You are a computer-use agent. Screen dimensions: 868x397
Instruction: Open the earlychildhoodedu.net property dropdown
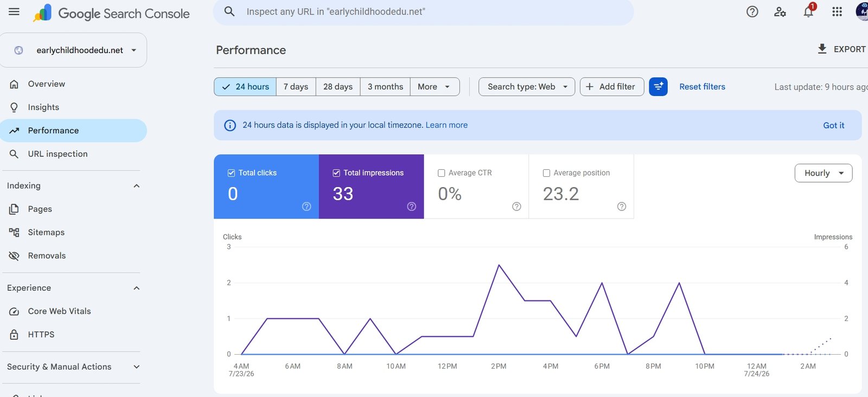pos(74,50)
